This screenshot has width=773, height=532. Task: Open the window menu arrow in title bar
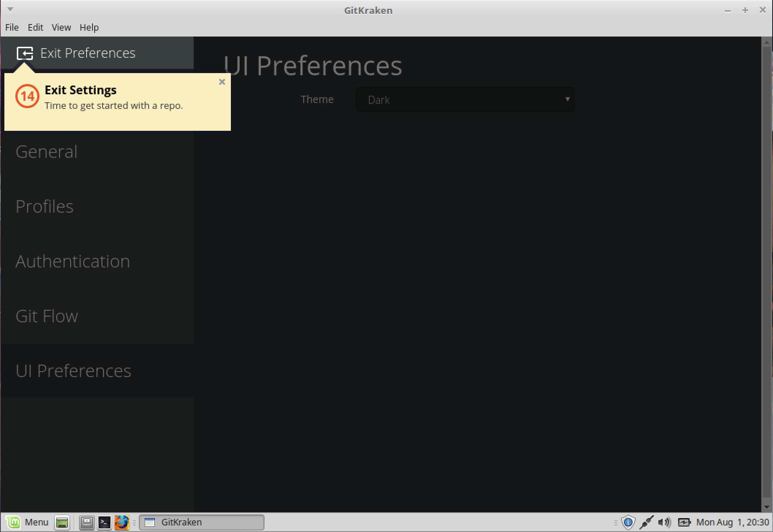[x=10, y=9]
